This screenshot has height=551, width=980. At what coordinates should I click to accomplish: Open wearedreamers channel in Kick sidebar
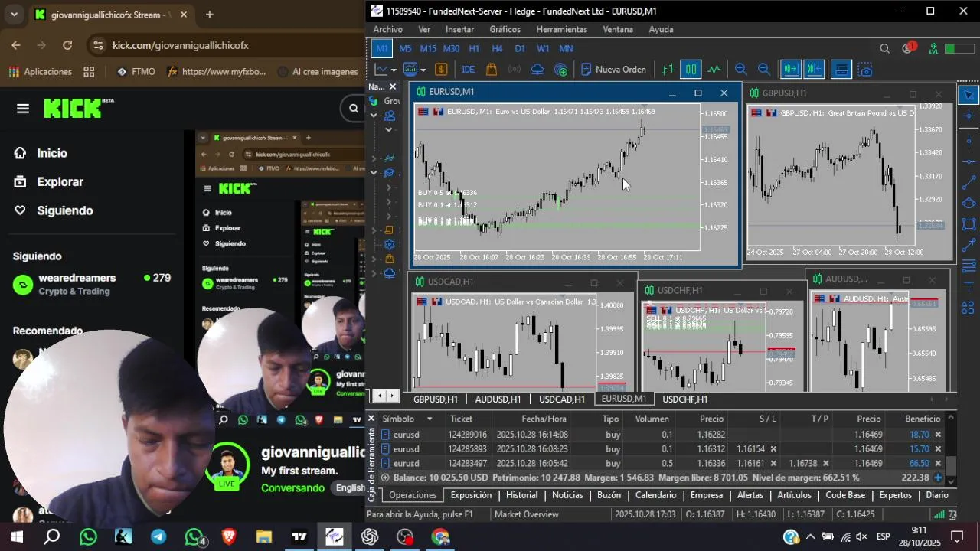tap(92, 284)
